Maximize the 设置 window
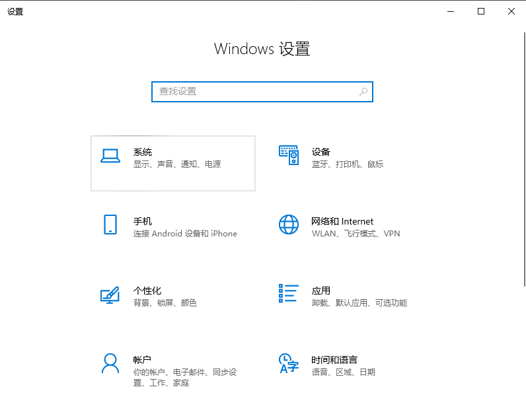The height and width of the screenshot is (420, 526). (481, 11)
